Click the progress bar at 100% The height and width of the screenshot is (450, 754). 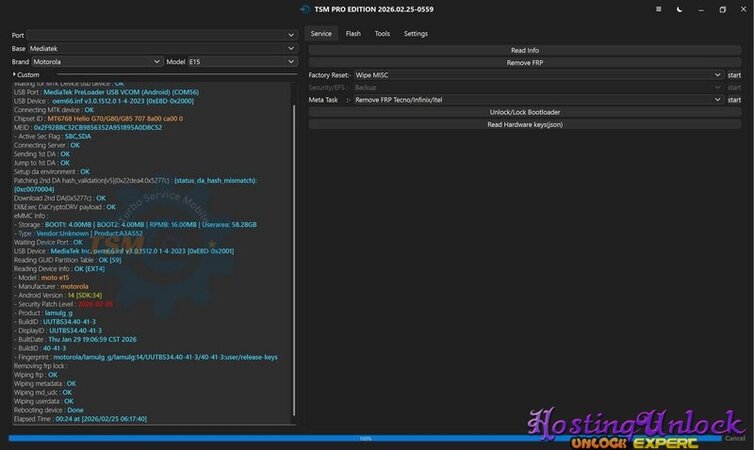pyautogui.click(x=365, y=438)
